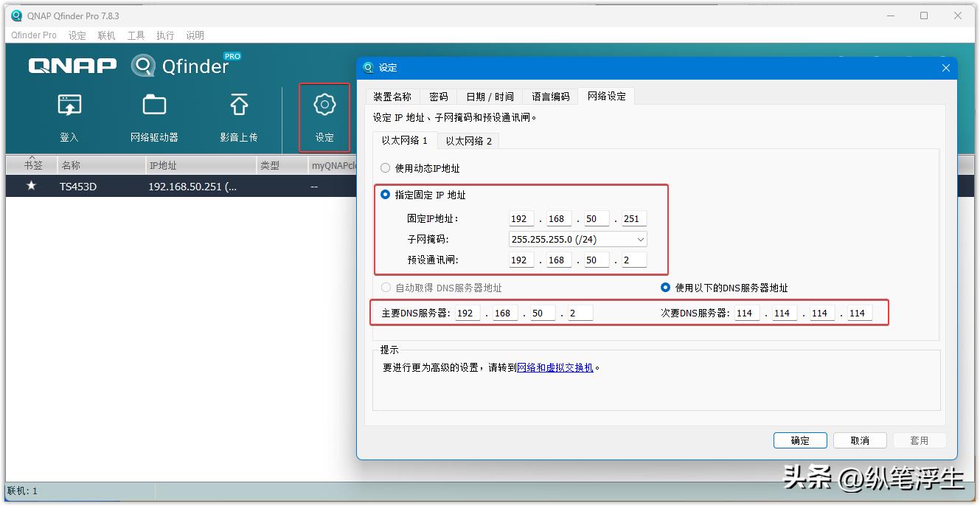Click the QNAP logo

coord(72,66)
